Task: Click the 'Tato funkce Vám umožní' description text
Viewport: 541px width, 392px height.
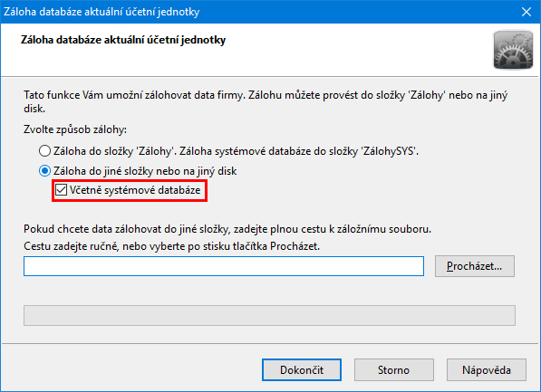Action: 266,101
